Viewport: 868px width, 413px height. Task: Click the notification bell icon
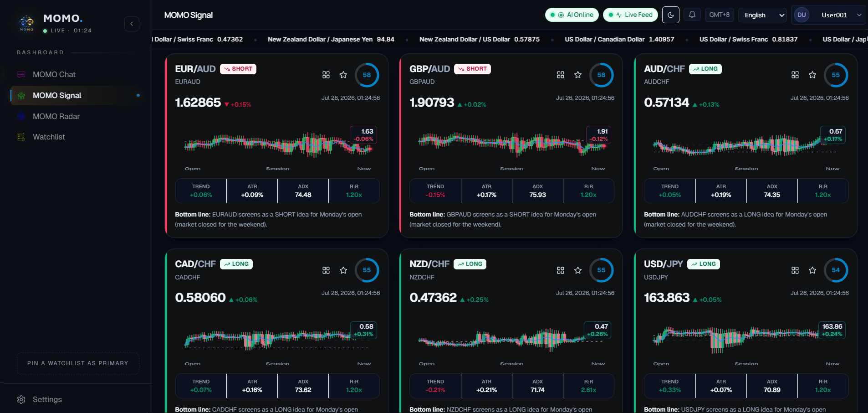coord(692,15)
